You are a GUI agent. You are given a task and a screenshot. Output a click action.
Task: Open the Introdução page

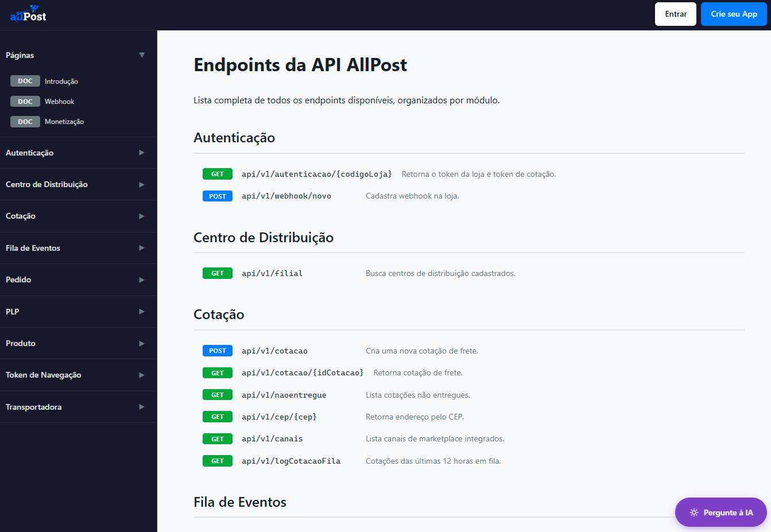tap(61, 81)
